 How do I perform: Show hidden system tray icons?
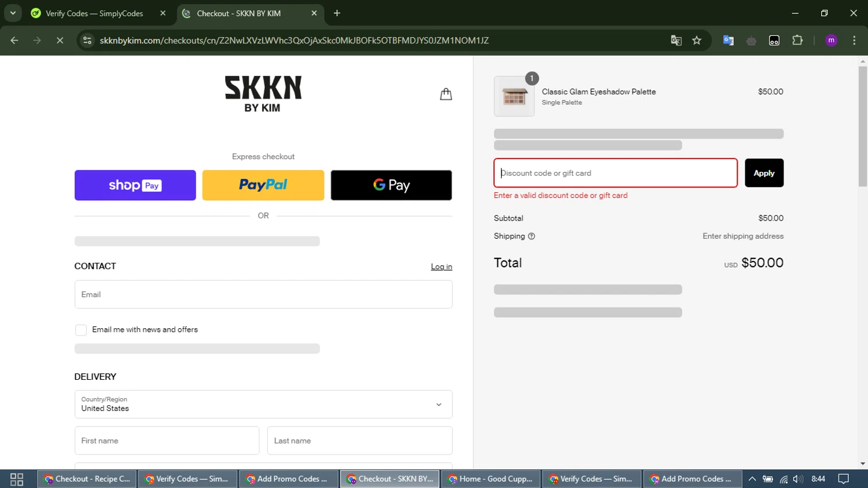coord(752,479)
